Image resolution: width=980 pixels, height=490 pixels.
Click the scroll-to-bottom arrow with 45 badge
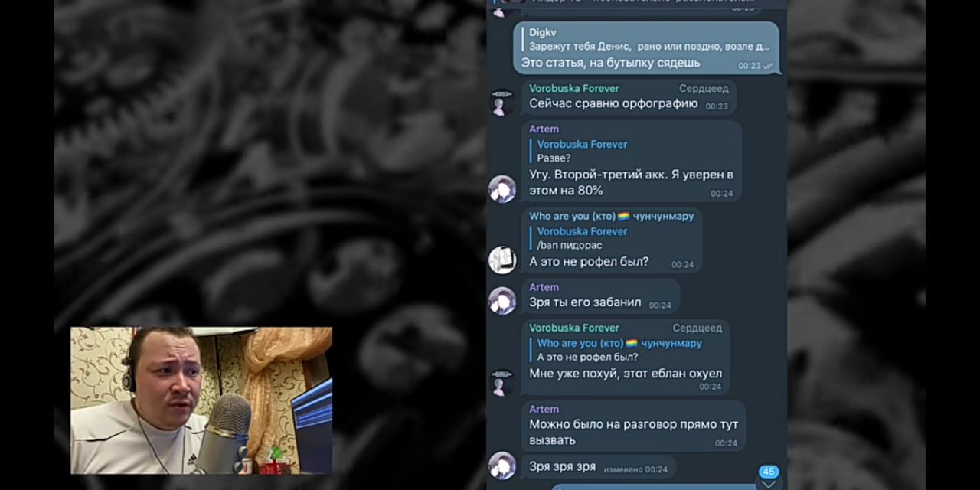tap(769, 477)
